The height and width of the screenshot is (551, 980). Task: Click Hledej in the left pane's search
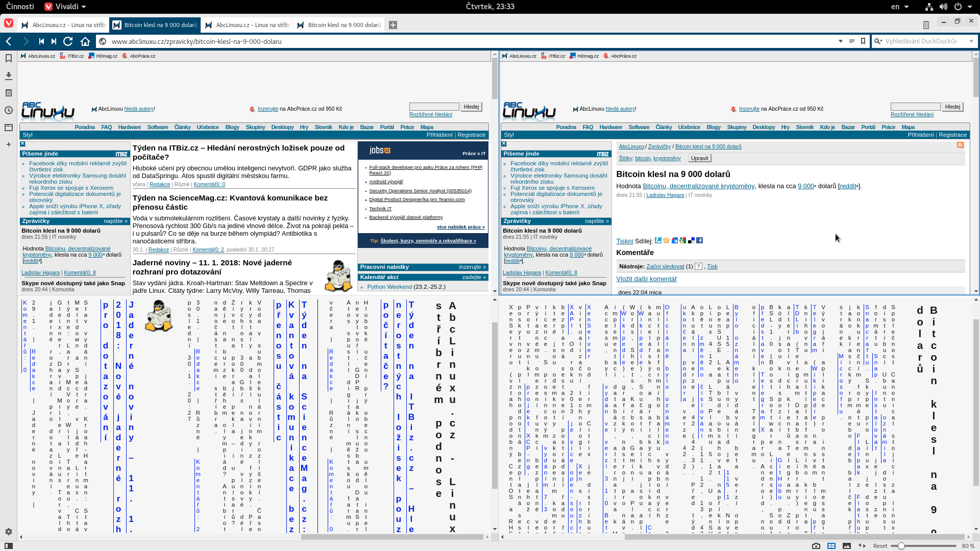click(x=471, y=107)
